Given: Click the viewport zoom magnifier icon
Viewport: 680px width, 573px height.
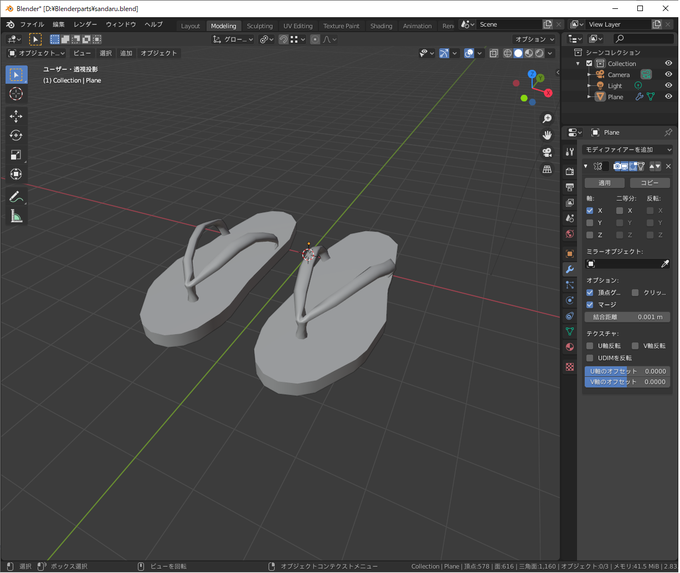Looking at the screenshot, I should coord(547,118).
